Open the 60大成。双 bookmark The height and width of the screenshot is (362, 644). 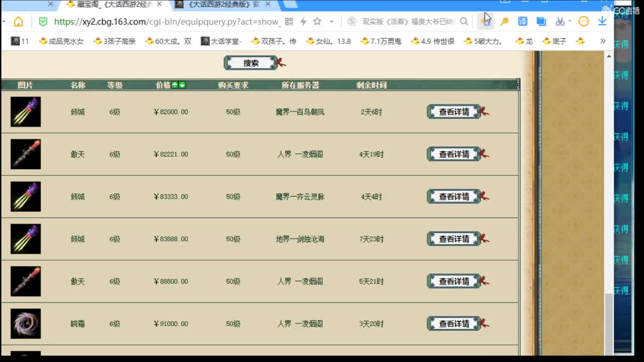168,41
